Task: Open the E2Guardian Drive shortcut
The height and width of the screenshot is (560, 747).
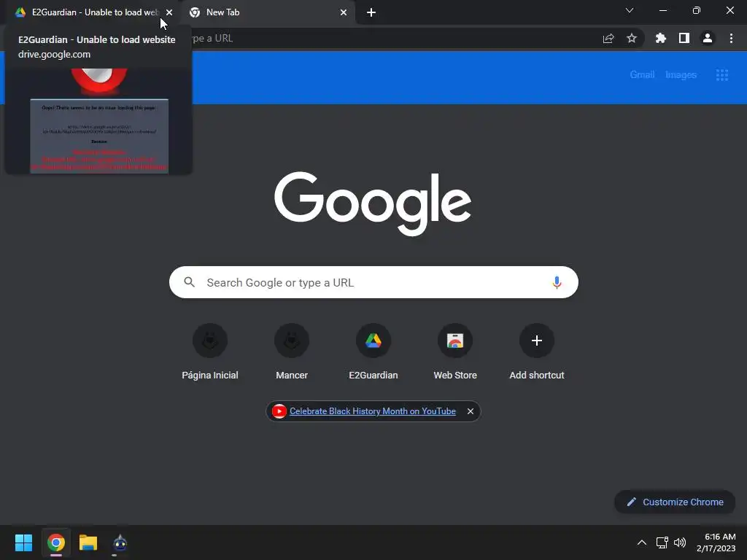Action: (x=373, y=351)
